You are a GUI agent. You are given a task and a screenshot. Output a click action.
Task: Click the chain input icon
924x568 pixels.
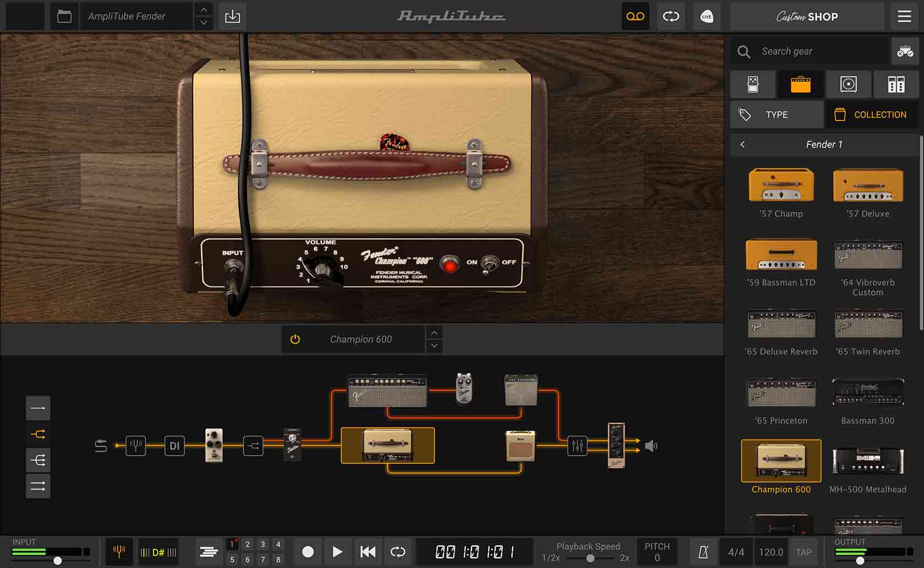click(x=101, y=445)
